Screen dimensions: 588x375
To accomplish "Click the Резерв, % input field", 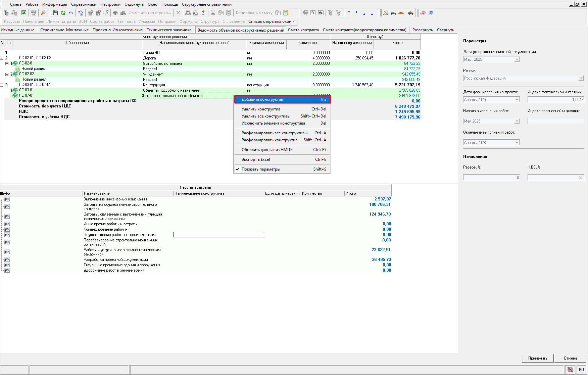I will click(492, 178).
